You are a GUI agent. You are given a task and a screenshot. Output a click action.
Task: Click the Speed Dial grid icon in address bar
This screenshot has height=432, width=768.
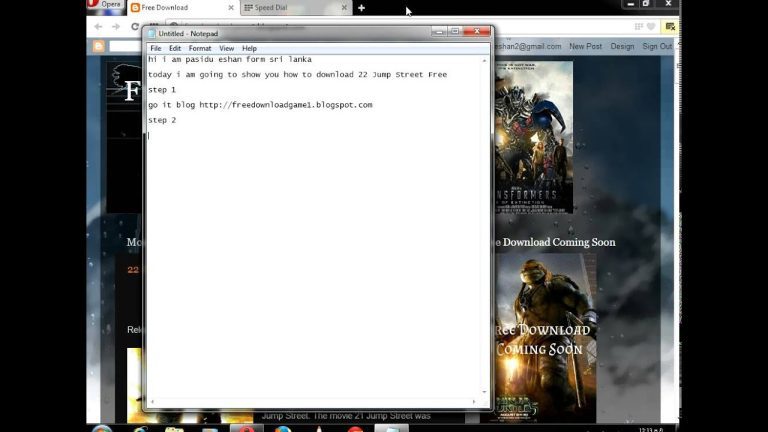click(x=638, y=26)
